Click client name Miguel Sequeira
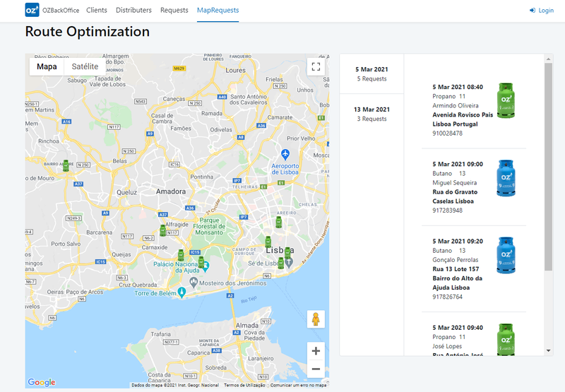 pos(454,183)
